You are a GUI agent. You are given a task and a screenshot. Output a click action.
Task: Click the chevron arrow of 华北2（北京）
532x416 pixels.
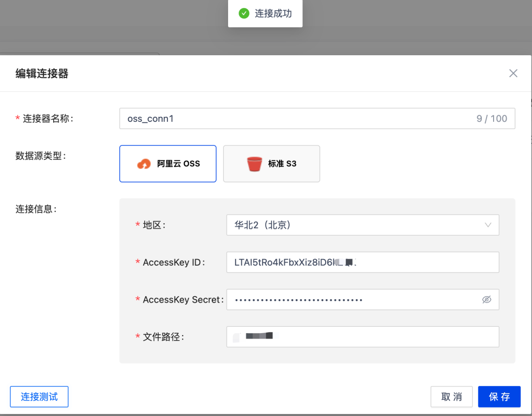point(488,225)
